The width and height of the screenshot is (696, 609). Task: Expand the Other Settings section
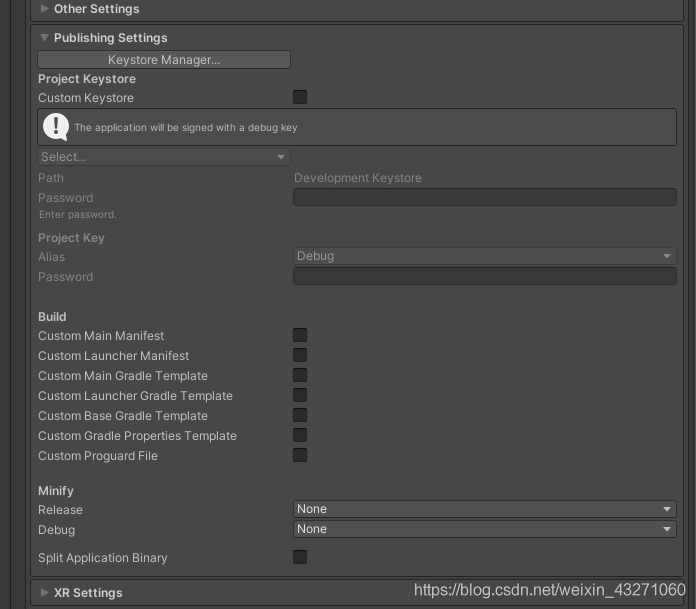point(44,8)
